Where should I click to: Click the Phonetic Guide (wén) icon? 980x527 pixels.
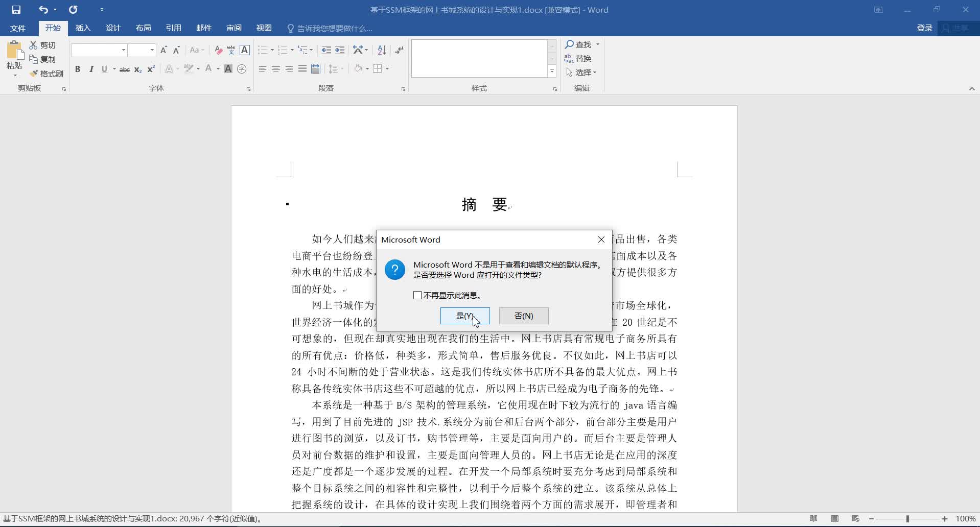click(231, 50)
